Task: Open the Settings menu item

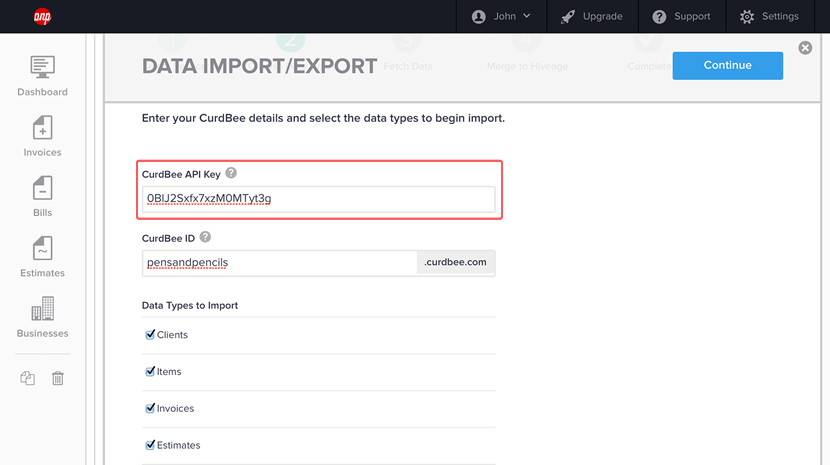Action: (x=770, y=16)
